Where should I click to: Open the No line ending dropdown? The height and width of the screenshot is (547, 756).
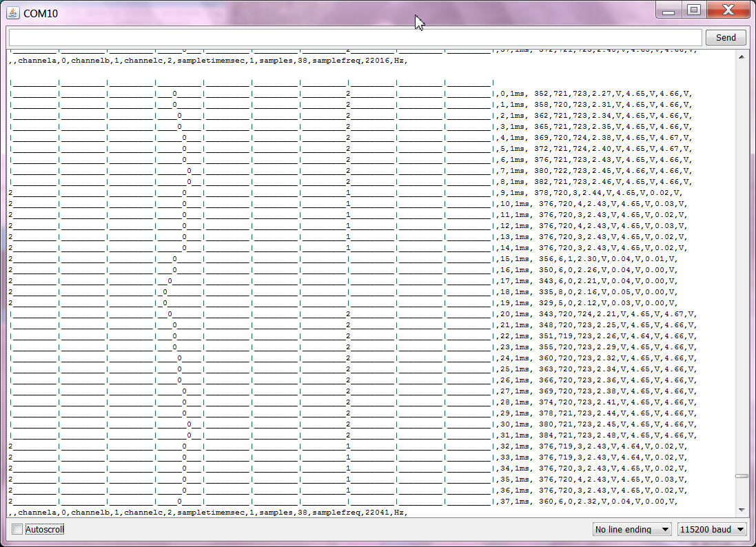point(632,529)
